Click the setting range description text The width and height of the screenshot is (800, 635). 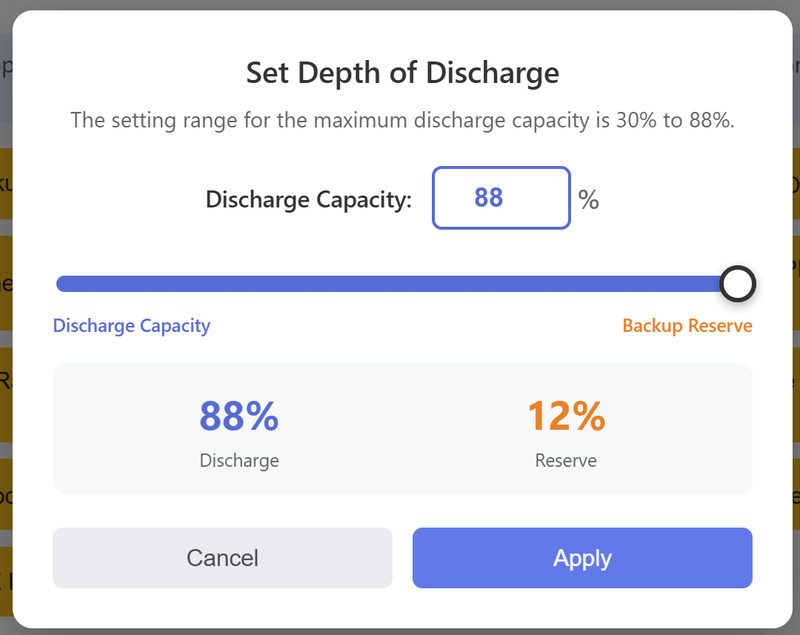pos(402,121)
